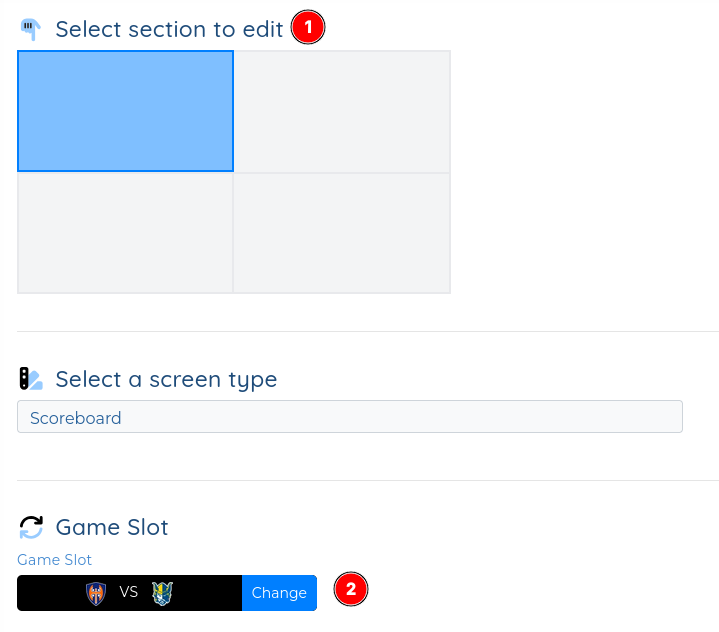
Task: Click the blue-yellow away team logo
Action: (x=162, y=593)
